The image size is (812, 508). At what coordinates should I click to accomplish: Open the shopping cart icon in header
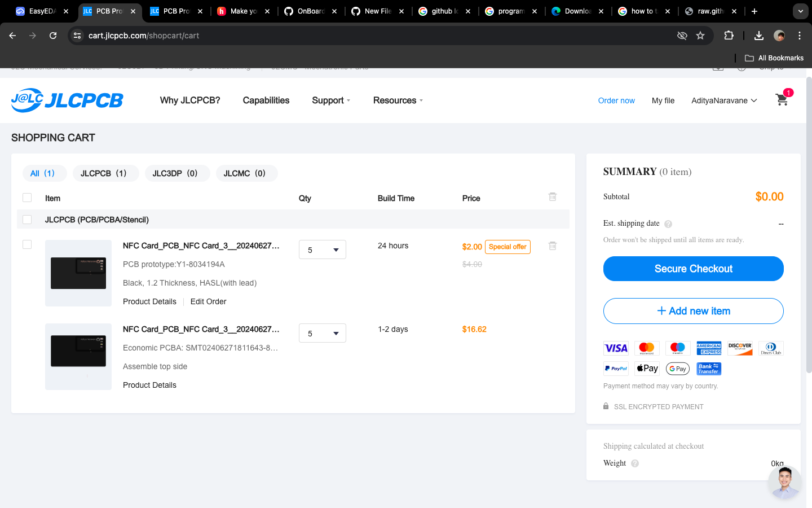tap(782, 100)
